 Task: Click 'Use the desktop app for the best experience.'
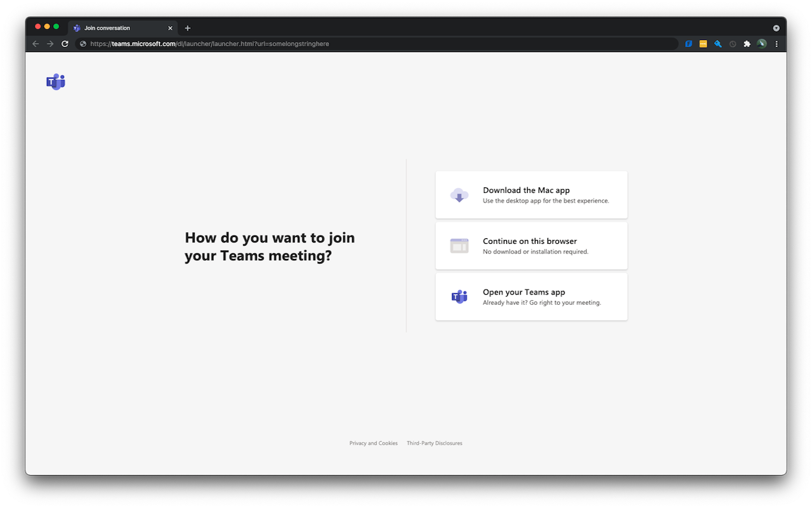pyautogui.click(x=546, y=201)
